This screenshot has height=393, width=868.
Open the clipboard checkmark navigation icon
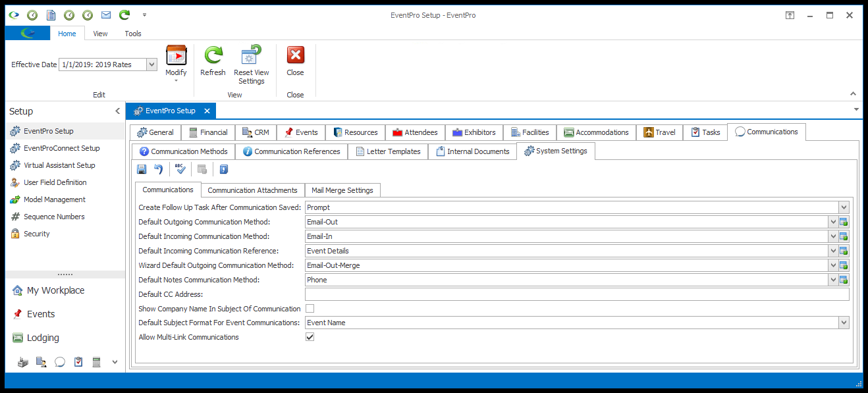click(78, 361)
